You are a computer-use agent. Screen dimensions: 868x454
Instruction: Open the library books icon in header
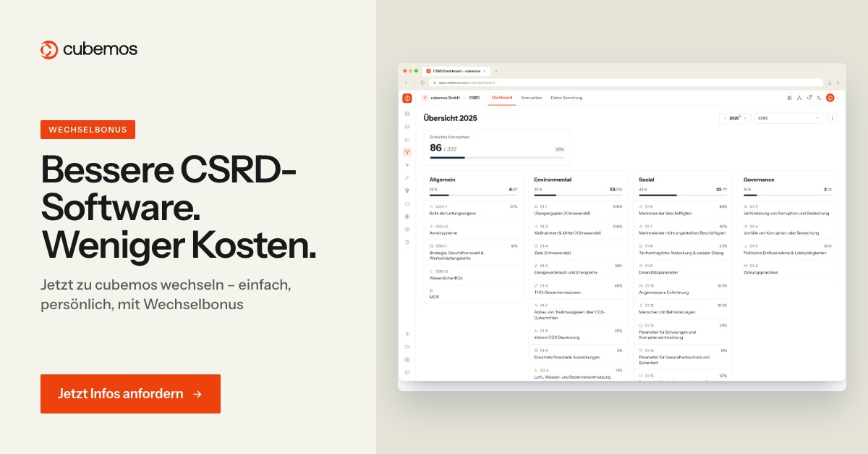pos(789,98)
